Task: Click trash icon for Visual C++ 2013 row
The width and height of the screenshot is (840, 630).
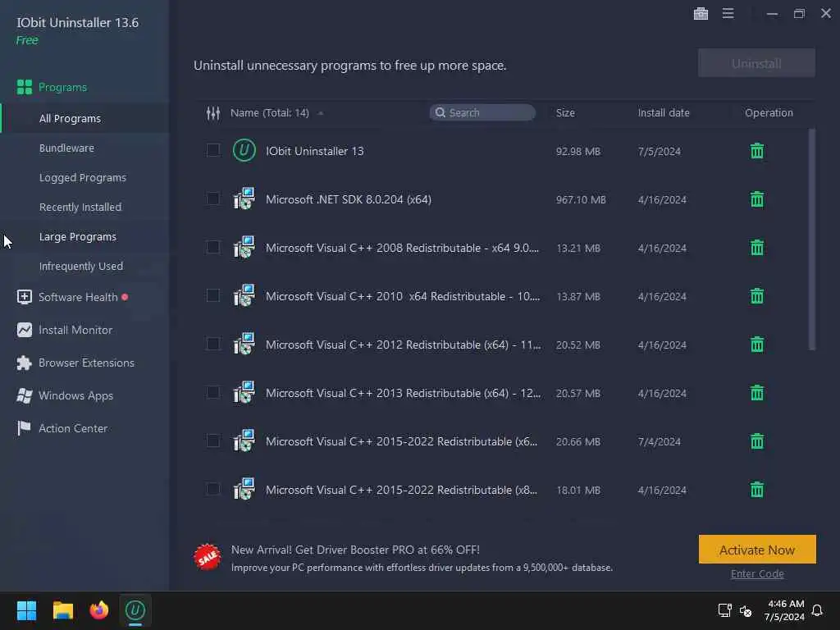Action: (x=757, y=393)
